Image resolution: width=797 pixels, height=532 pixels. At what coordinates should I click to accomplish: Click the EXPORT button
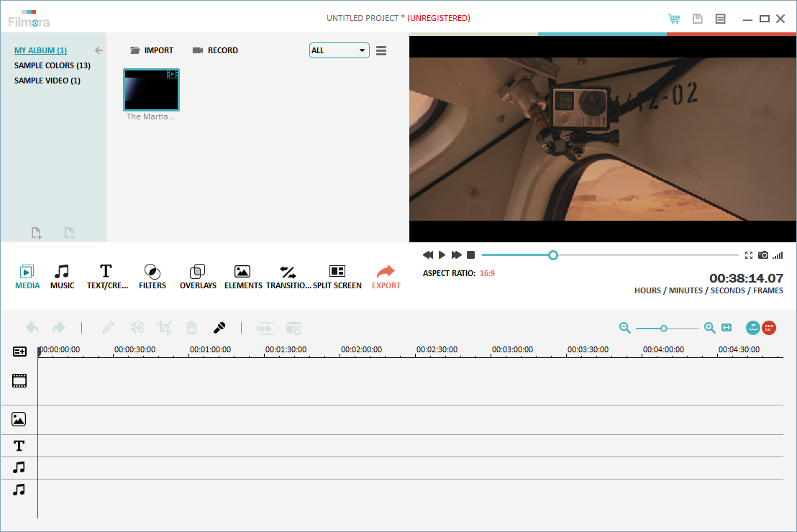(386, 277)
